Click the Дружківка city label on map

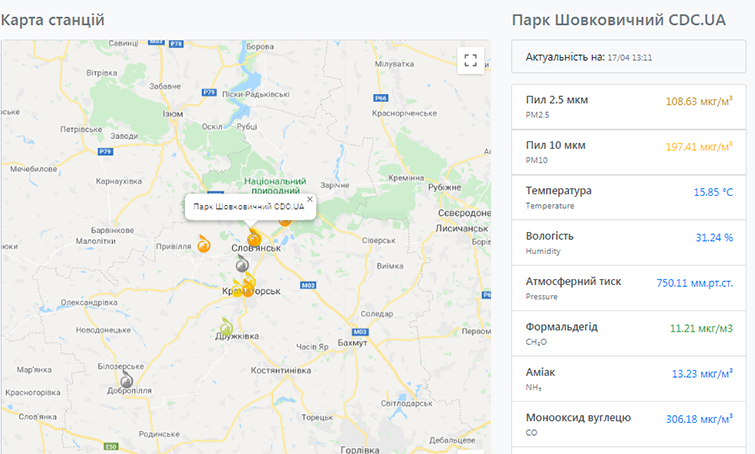click(237, 336)
